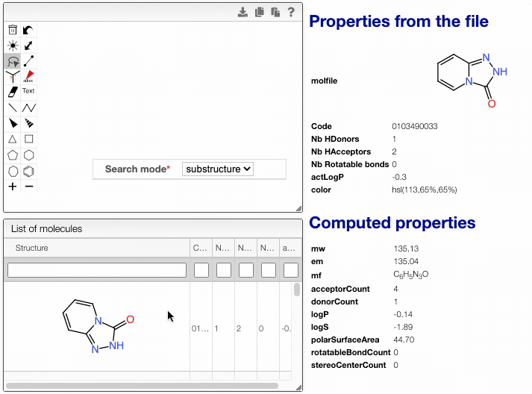Select the query atom tool
The image size is (532, 394).
coord(13,77)
